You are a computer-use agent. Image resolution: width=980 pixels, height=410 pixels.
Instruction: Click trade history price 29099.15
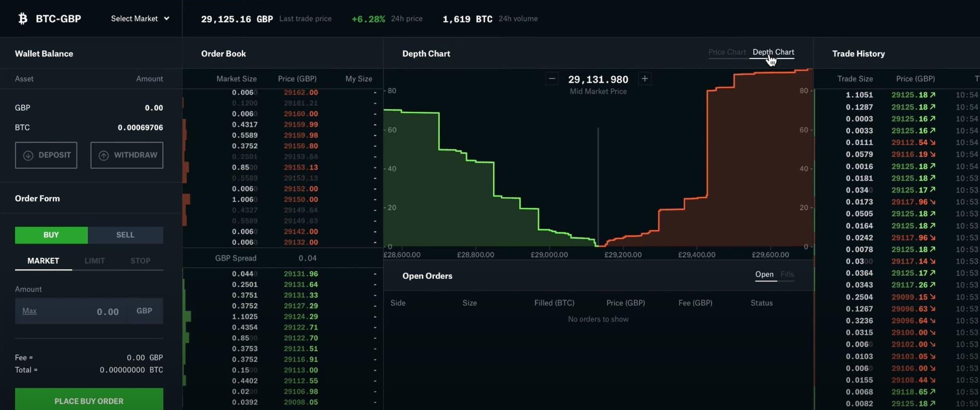click(910, 297)
